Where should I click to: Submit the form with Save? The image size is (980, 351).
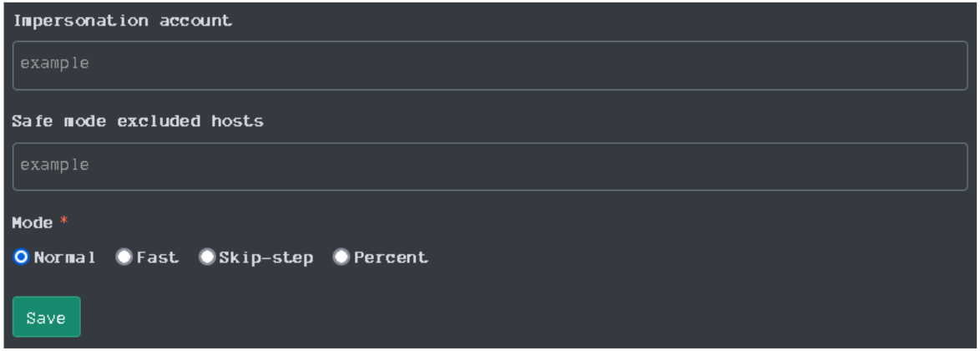(47, 318)
